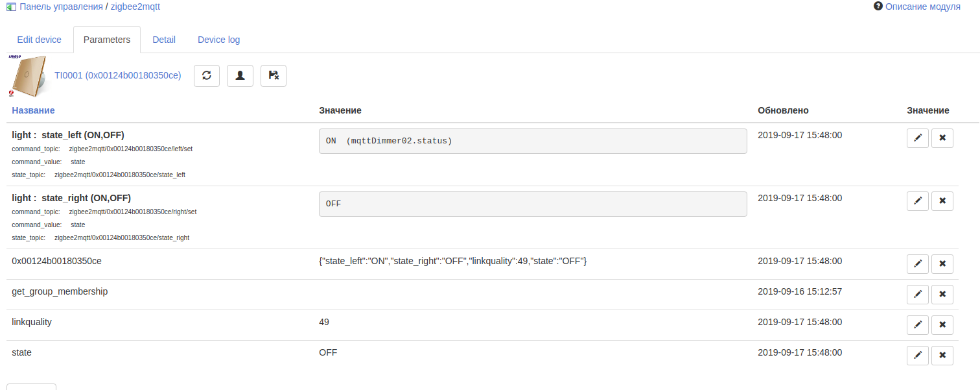Click the state_left value input field

532,141
